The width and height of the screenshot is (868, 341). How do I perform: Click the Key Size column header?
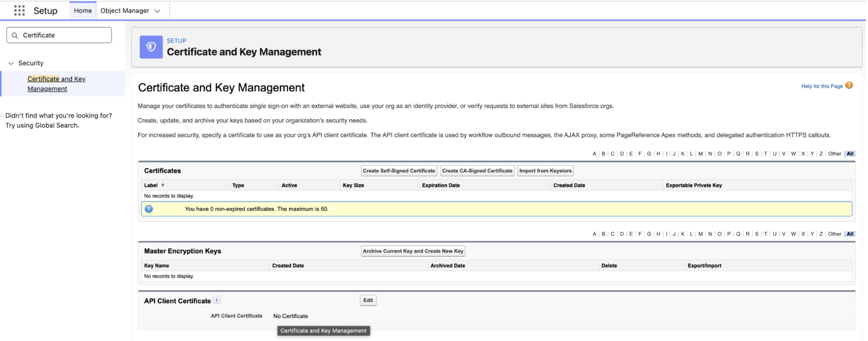coord(353,185)
